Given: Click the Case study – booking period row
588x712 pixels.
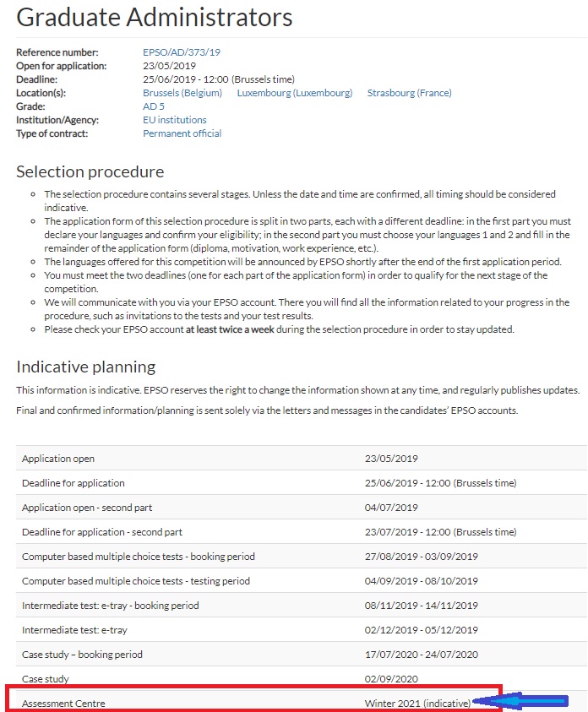Looking at the screenshot, I should (82, 655).
